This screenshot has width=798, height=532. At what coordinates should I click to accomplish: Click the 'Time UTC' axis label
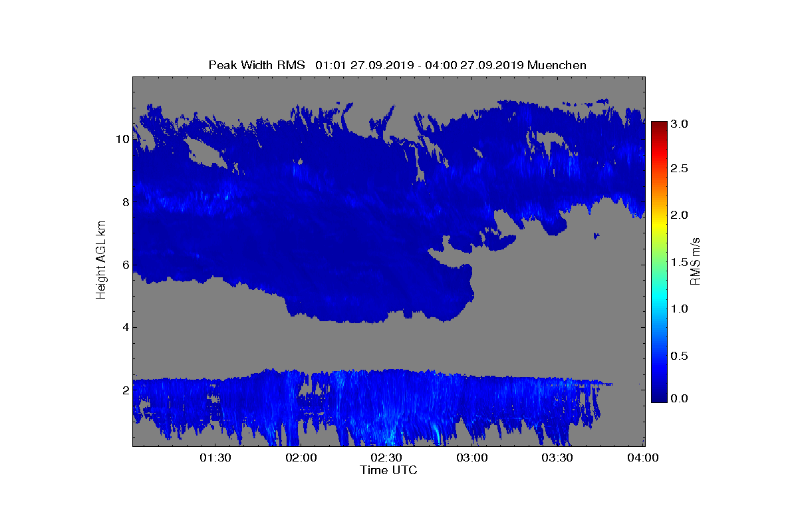pos(389,470)
